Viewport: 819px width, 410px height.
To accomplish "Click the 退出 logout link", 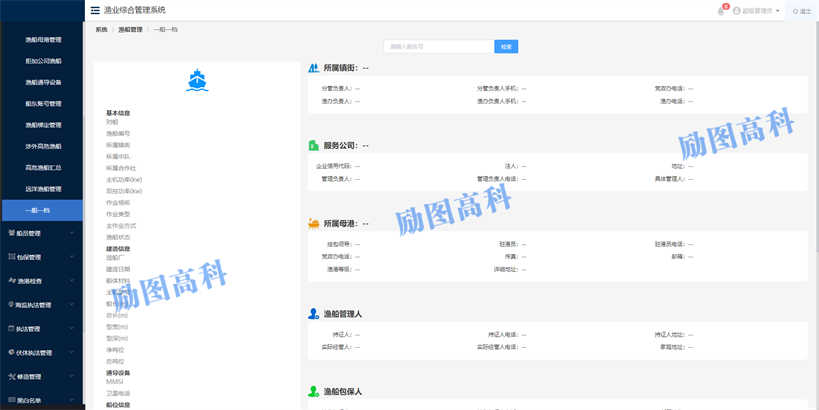I will 802,11.
